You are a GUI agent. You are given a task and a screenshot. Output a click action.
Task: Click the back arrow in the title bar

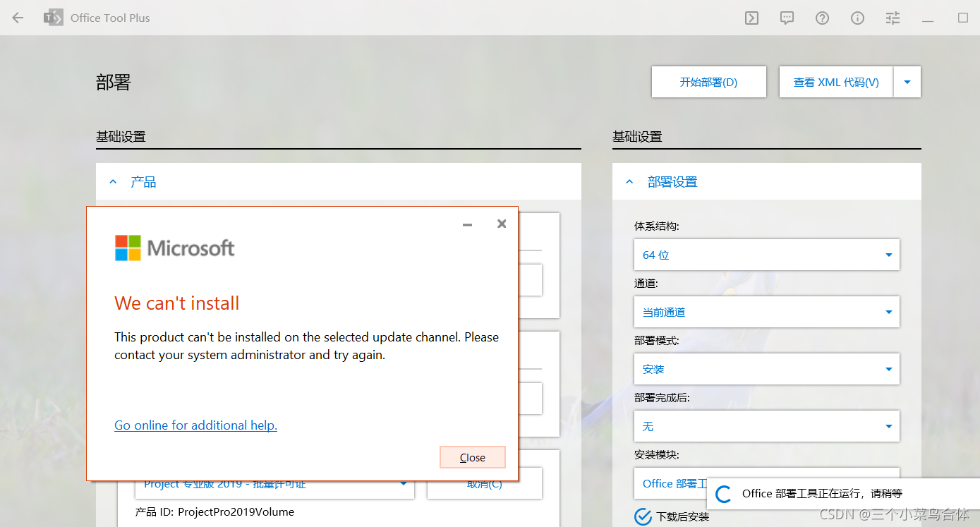pos(18,18)
